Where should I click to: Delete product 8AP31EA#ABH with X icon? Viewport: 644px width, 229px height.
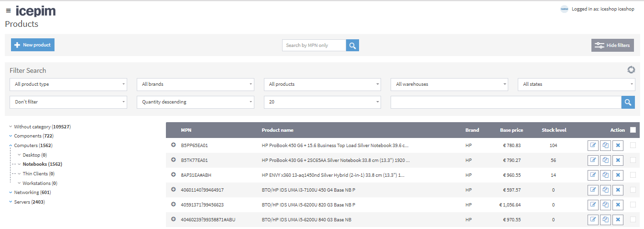point(618,175)
